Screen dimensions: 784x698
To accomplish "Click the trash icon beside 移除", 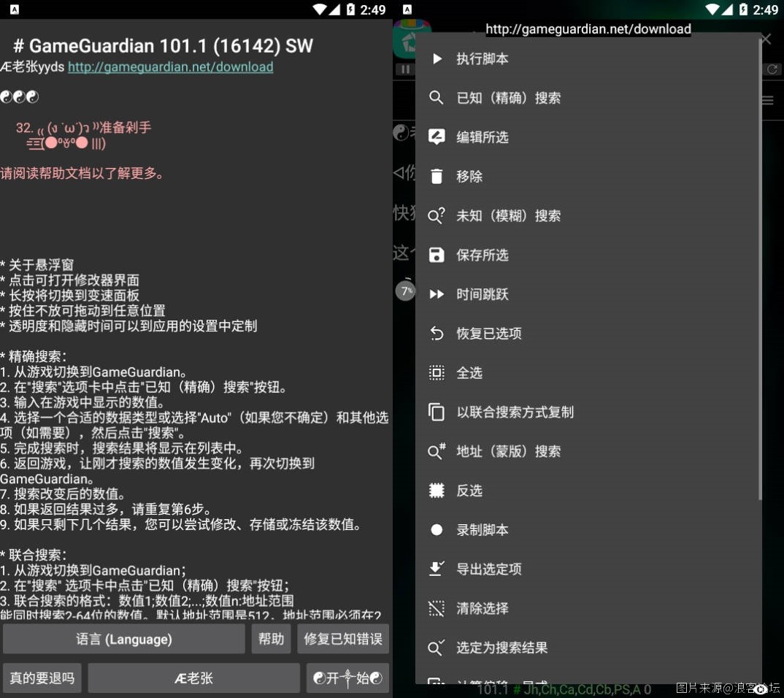I will coord(437,176).
